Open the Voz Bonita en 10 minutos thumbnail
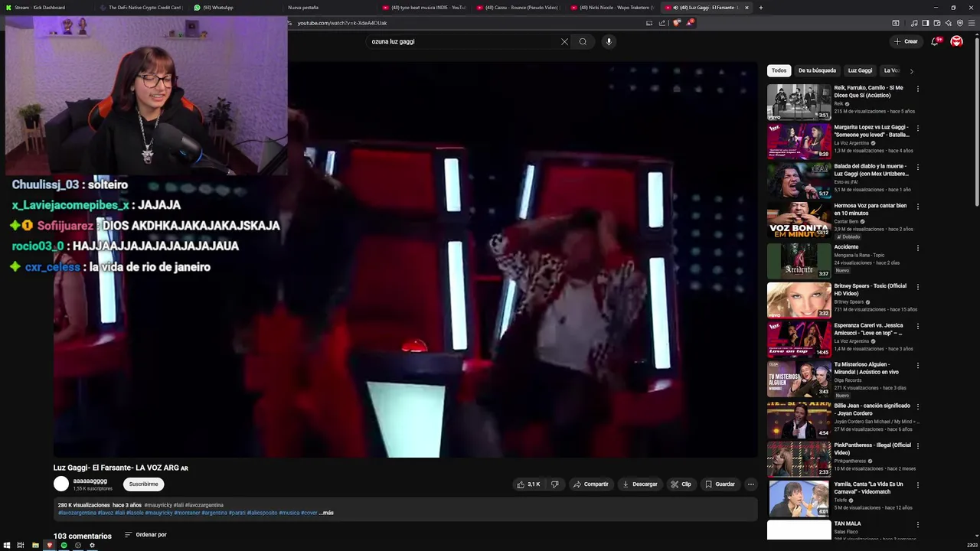Screen dimensions: 980x551 [799, 220]
